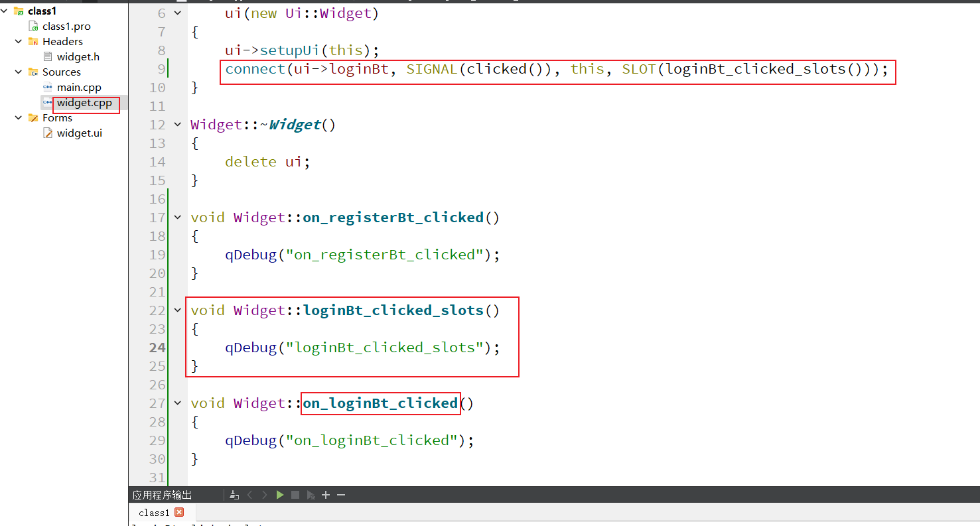The image size is (980, 526).
Task: Collapse the Forms folder
Action: [x=19, y=117]
